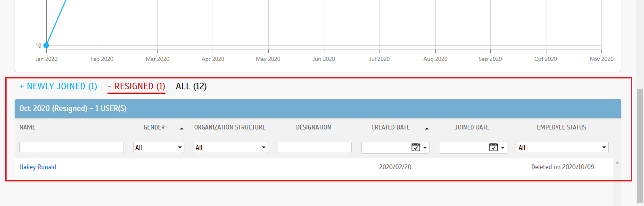Sort by the Name column header
Screen dimensions: 644x206
tap(27, 127)
